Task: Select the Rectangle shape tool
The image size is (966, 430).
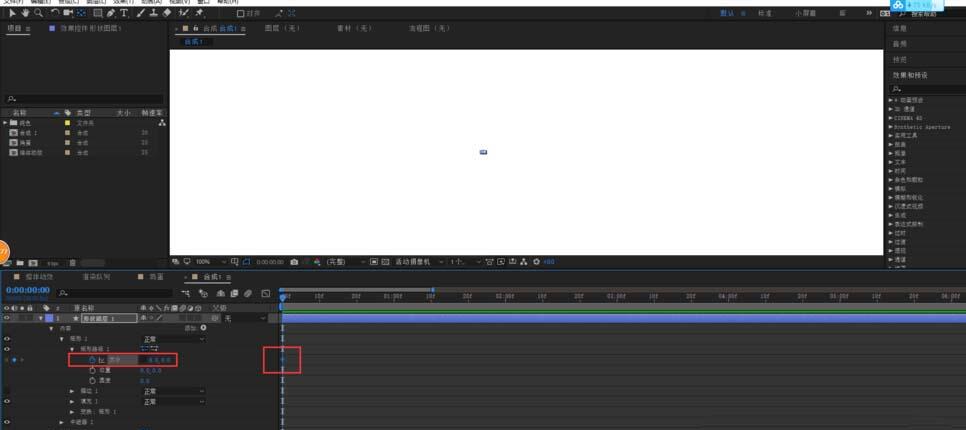Action: point(98,13)
